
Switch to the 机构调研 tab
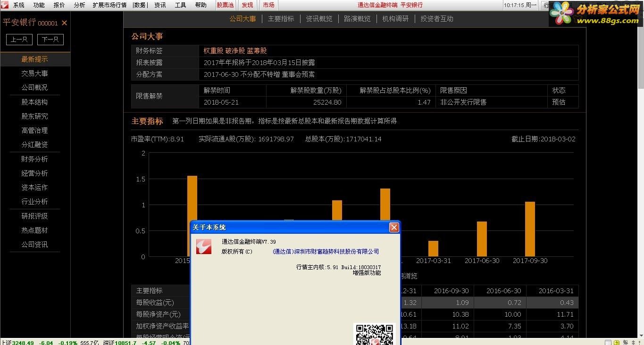coord(395,19)
